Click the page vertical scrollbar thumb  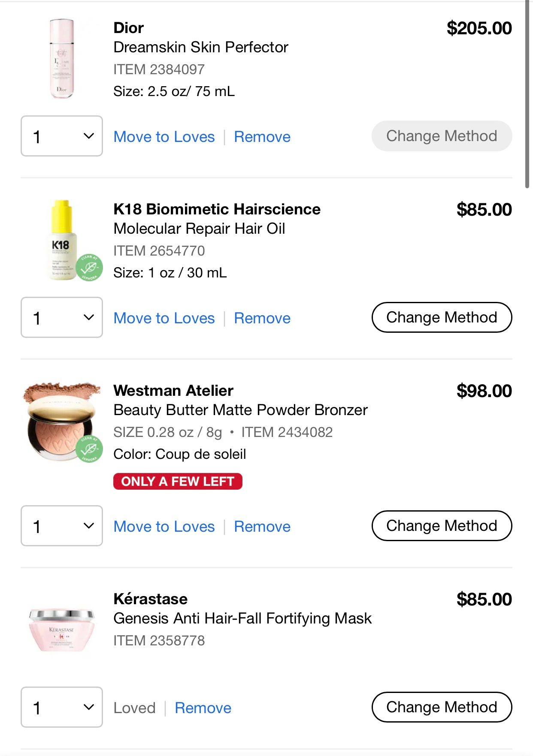coord(527,94)
